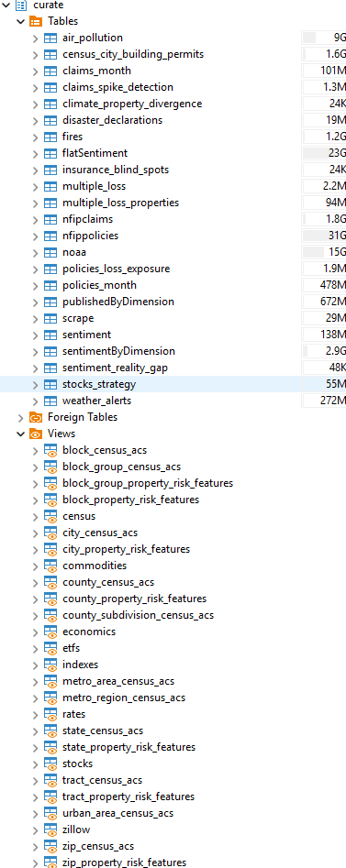
Task: Select the metro_area_census_acs view
Action: (x=118, y=681)
